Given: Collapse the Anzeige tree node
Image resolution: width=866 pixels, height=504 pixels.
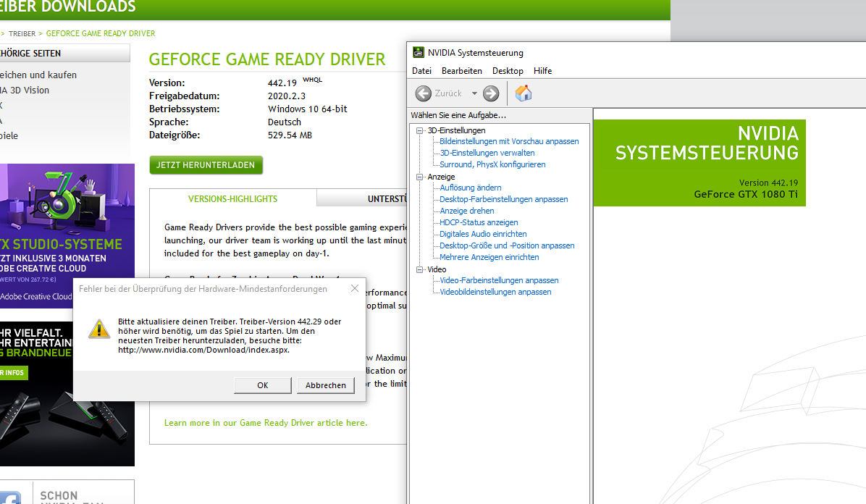Looking at the screenshot, I should click(x=420, y=177).
